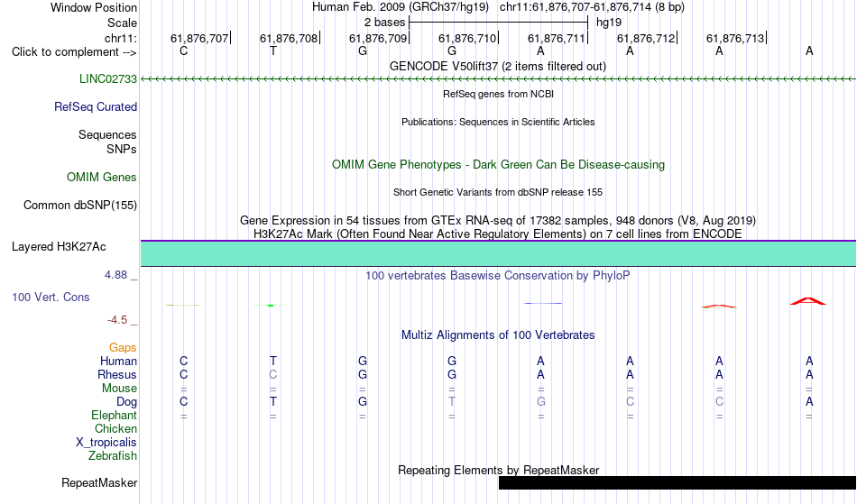Viewport: 857px width, 504px height.
Task: Click the -4.5 PhyloP lower scale value
Action: tap(117, 320)
